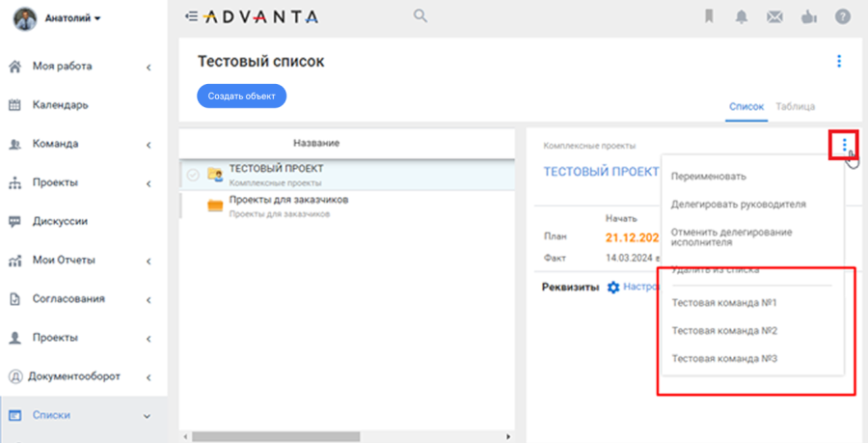
Task: Open Дискуссии in sidebar
Action: click(60, 221)
